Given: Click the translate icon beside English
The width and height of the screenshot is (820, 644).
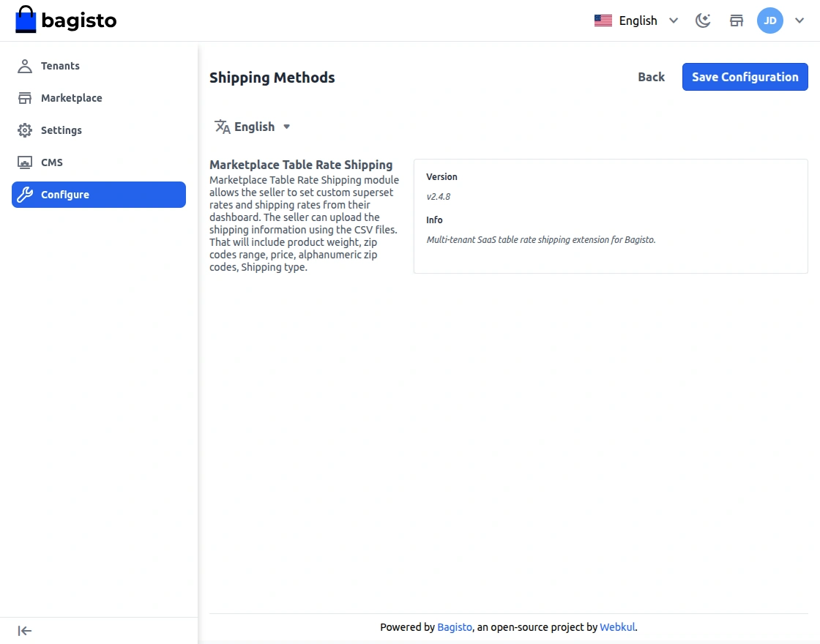Looking at the screenshot, I should [223, 127].
